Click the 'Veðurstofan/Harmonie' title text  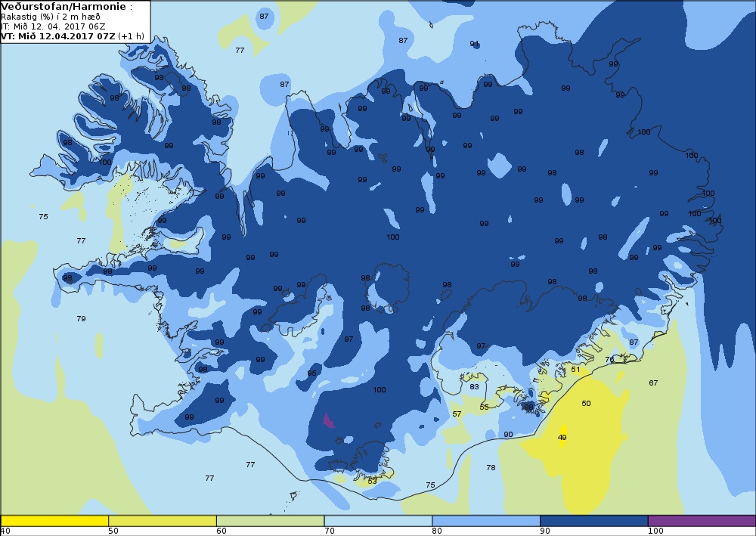click(x=64, y=7)
